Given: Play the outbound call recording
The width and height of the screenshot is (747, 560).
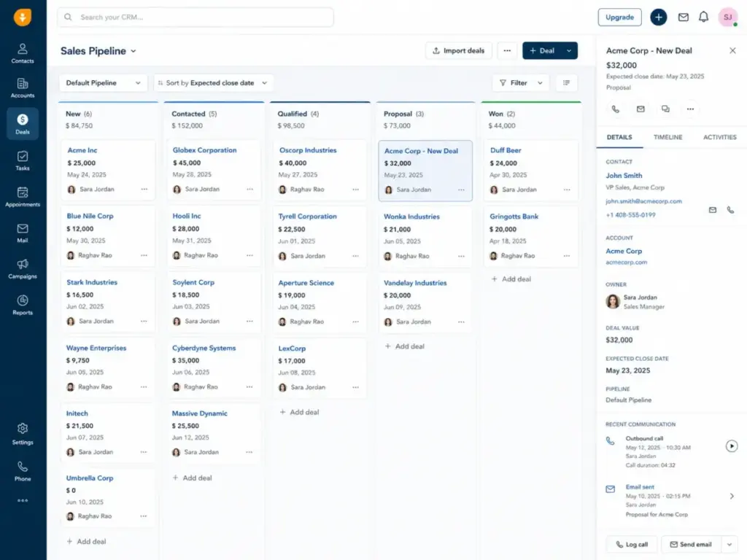Looking at the screenshot, I should point(731,446).
